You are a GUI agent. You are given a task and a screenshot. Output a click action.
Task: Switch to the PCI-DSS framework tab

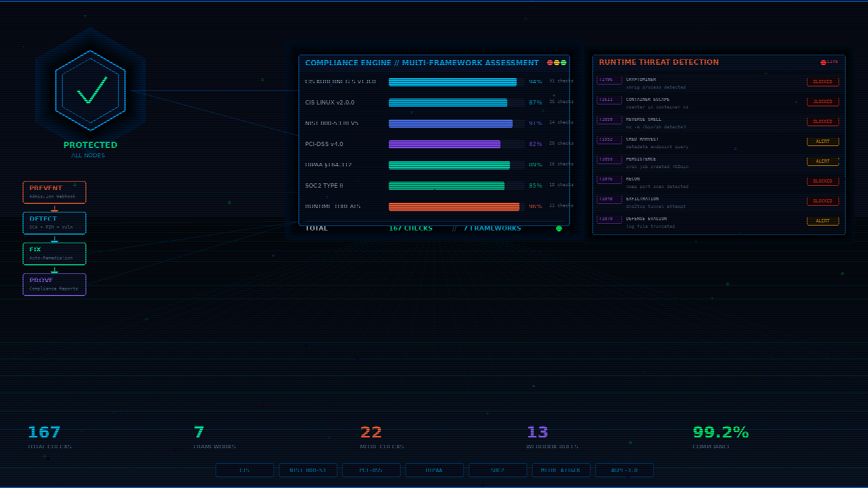(x=371, y=470)
